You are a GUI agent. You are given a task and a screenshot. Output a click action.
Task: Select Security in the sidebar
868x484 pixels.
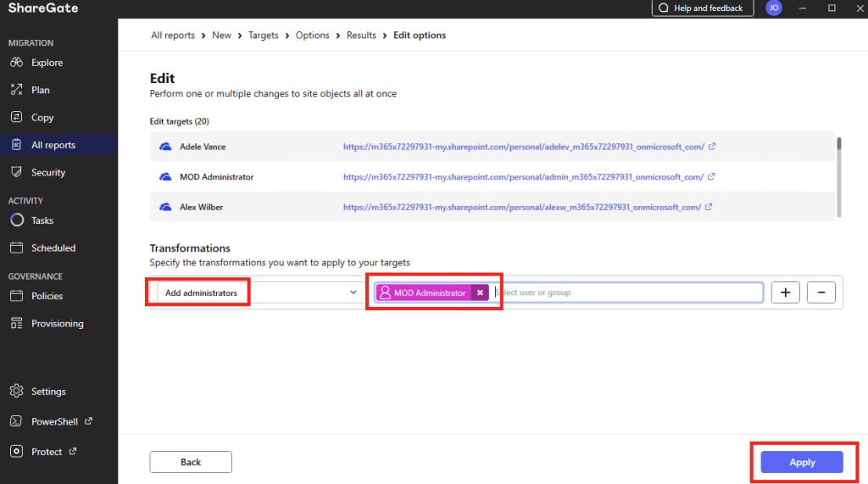click(48, 172)
